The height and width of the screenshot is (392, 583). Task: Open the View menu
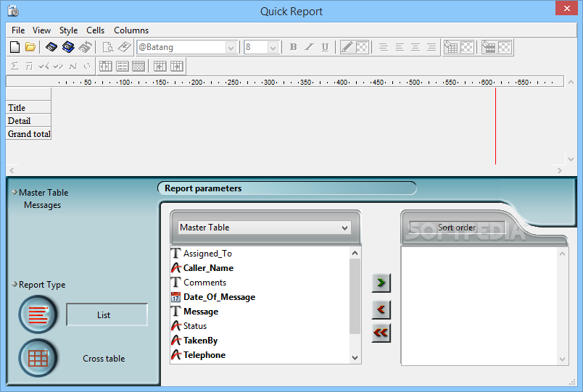(41, 30)
